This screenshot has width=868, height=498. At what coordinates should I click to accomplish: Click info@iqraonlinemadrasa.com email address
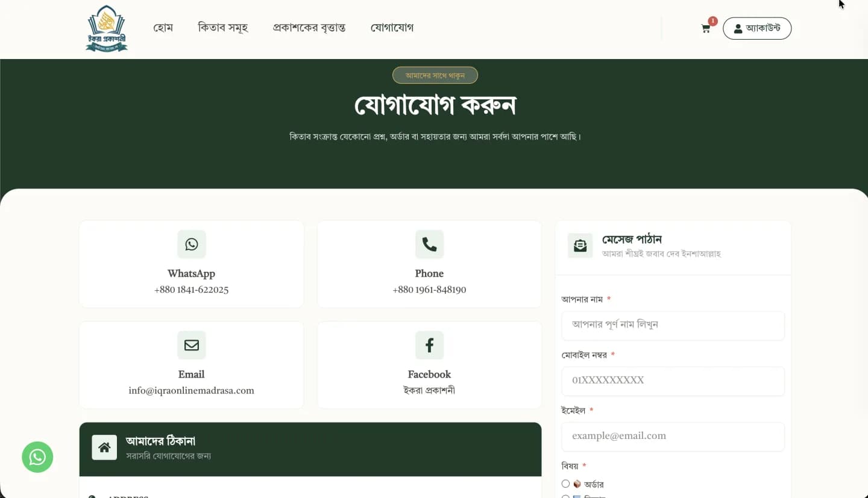(x=192, y=391)
